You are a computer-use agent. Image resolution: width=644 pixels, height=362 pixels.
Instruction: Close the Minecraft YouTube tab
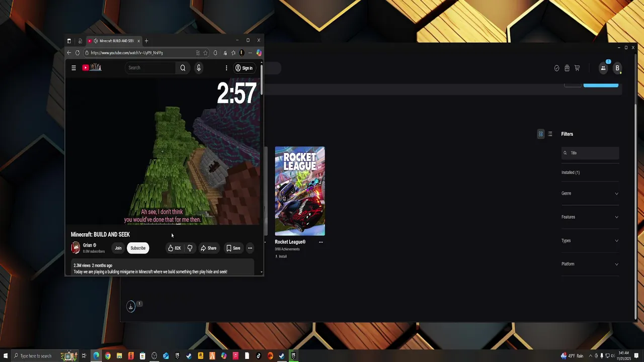tap(138, 41)
